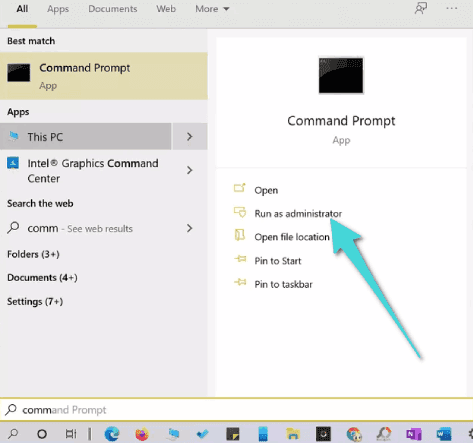
Task: Launch Microsoft Edge from the taskbar
Action: [x=112, y=434]
